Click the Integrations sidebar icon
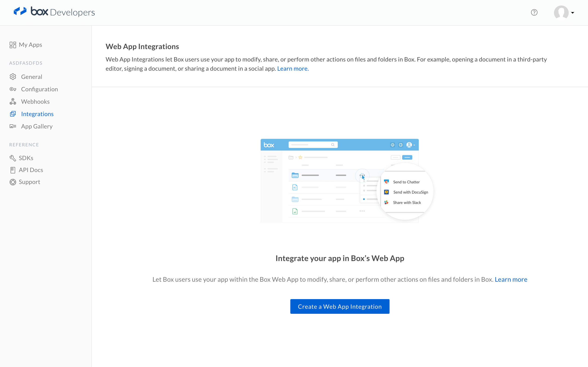 13,114
